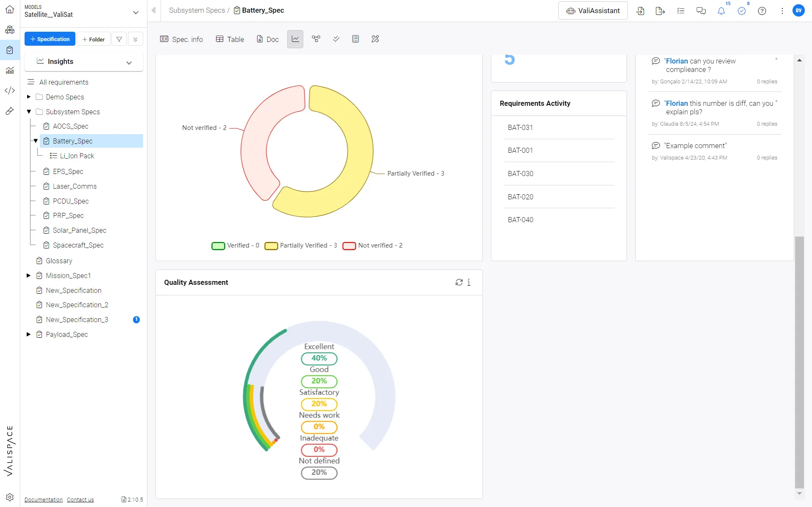
Task: Open the discussions chat icon
Action: (701, 11)
